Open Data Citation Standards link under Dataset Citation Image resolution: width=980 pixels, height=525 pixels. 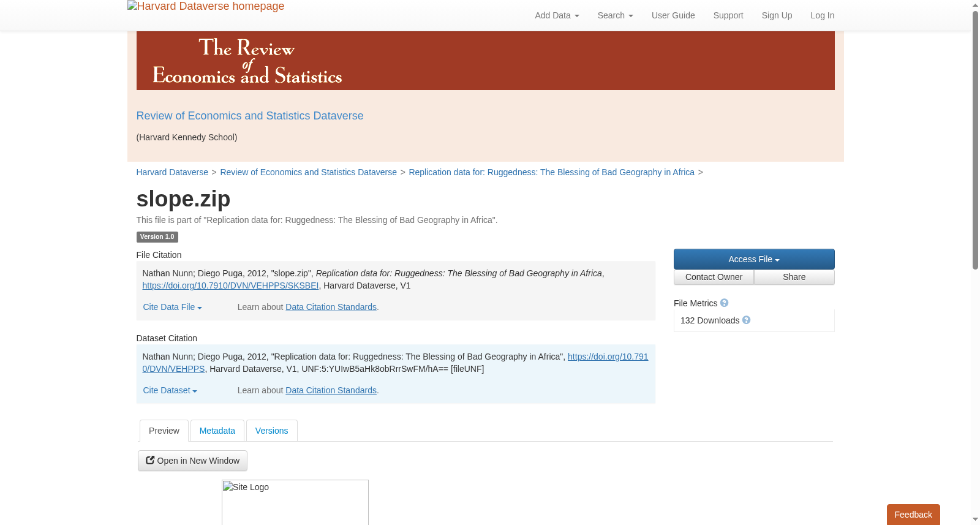tap(331, 390)
